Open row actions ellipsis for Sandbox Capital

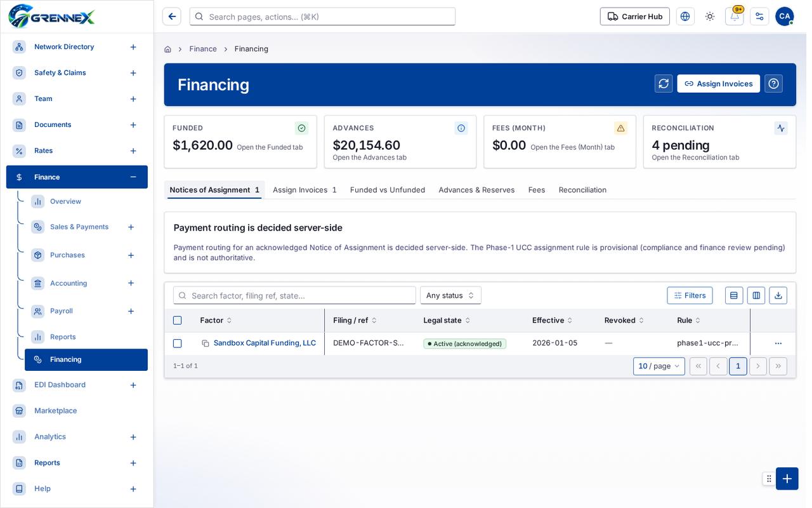(x=778, y=344)
